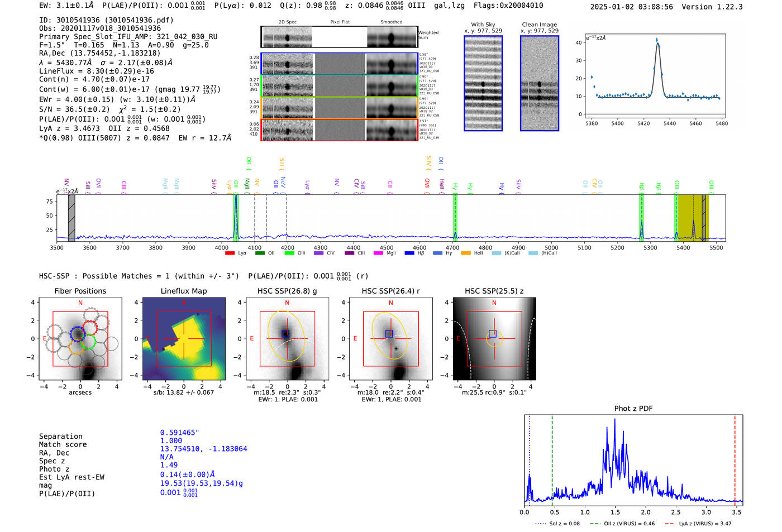
Task: Click the hatched gray band near 3550 Å
Action: coord(71,218)
